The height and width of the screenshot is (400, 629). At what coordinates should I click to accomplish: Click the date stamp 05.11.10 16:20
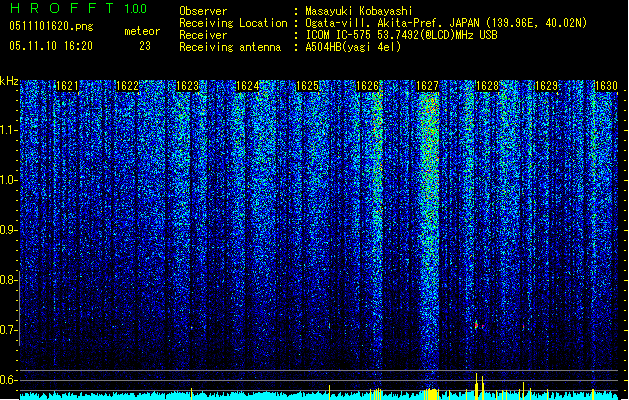click(x=51, y=46)
